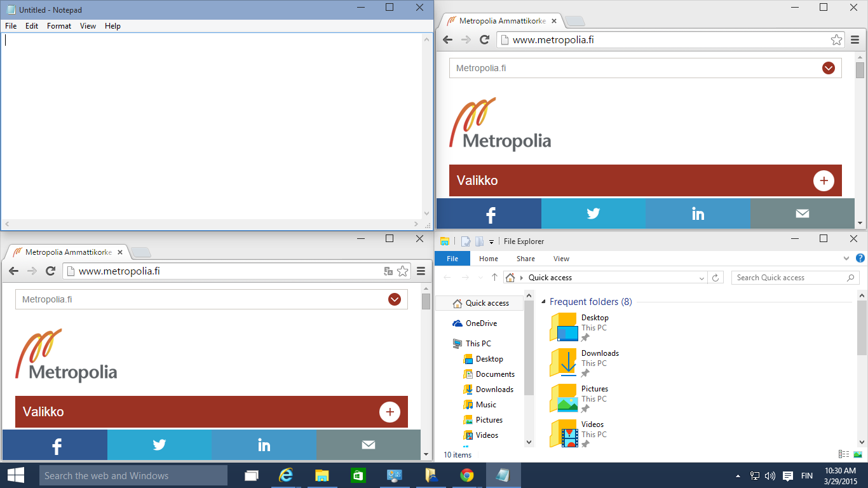The image size is (868, 488).
Task: Expand Metropolia.fi dropdown in bottom-left Chrome
Action: tap(394, 299)
